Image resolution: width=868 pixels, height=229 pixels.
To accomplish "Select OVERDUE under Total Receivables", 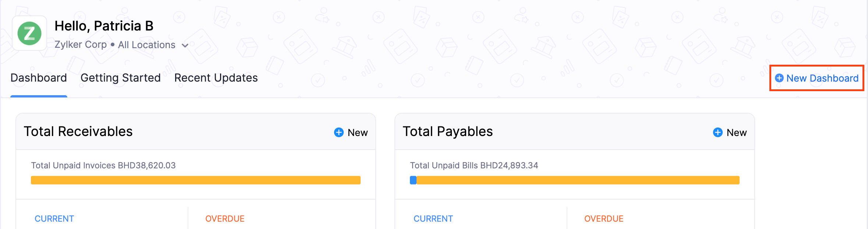I will (225, 219).
